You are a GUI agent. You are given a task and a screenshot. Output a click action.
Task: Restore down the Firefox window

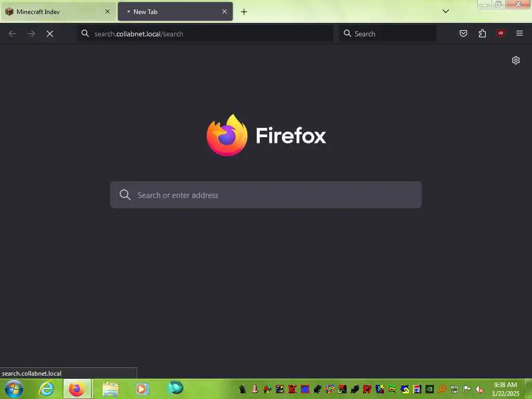[498, 4]
